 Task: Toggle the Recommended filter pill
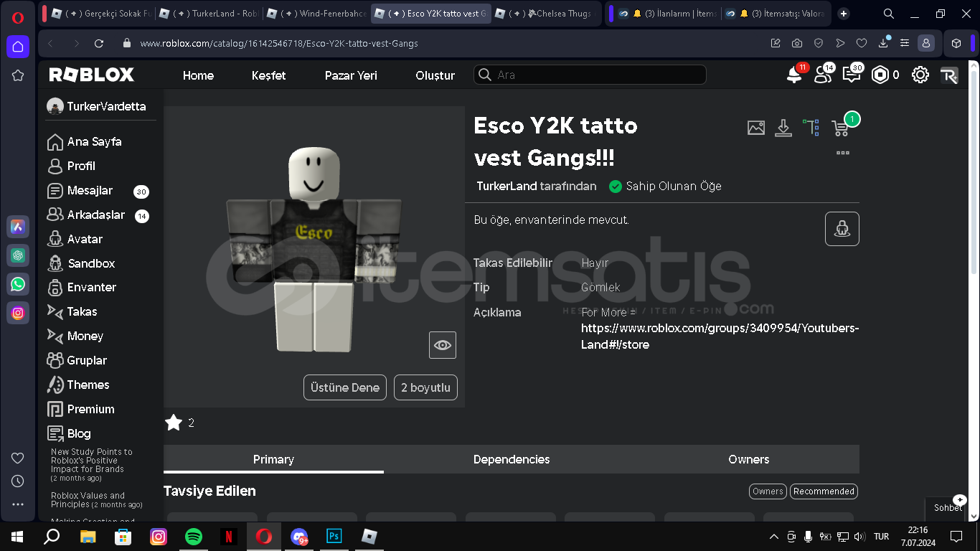[x=824, y=491]
